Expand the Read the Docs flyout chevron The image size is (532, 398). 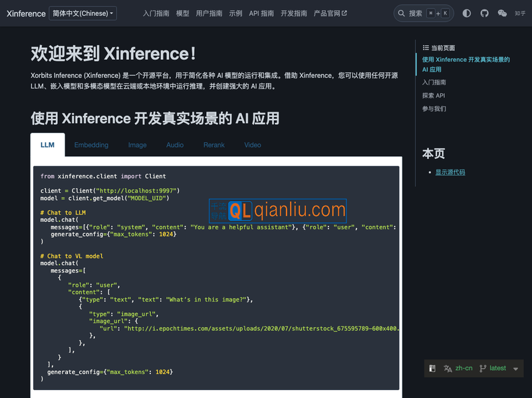coord(516,368)
